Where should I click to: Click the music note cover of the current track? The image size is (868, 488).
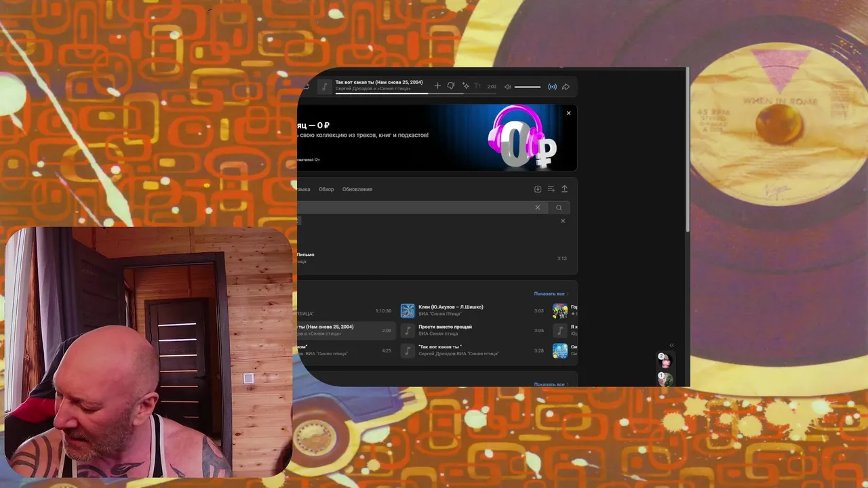[x=325, y=87]
